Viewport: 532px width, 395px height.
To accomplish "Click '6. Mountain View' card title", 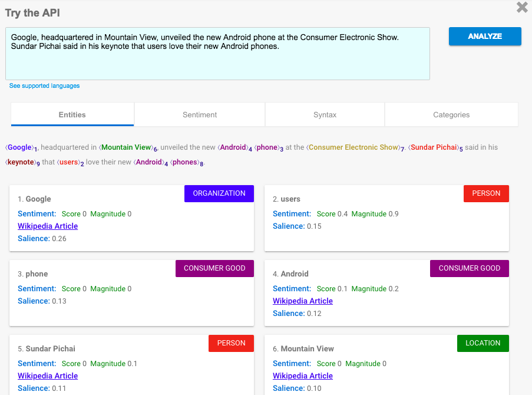I will [303, 348].
